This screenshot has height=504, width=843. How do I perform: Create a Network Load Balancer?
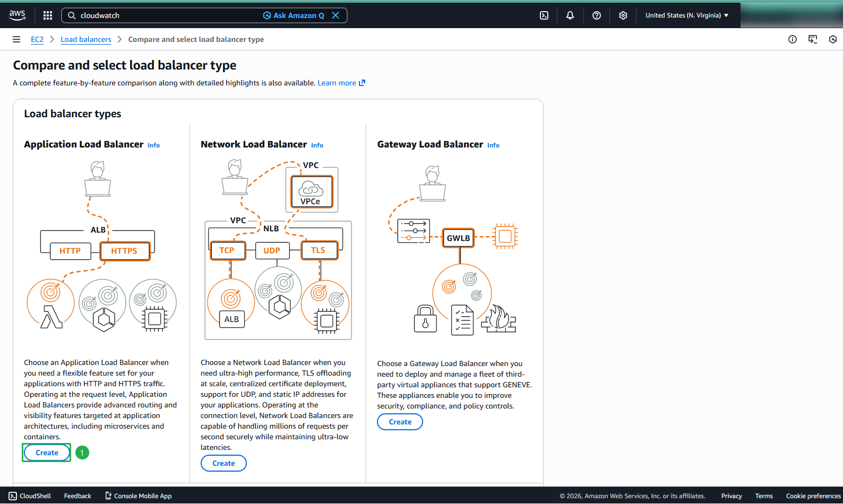[x=223, y=463]
